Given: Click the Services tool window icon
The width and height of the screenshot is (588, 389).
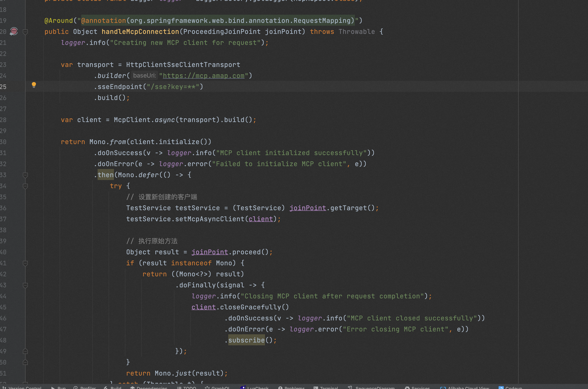Looking at the screenshot, I should click(x=407, y=388).
